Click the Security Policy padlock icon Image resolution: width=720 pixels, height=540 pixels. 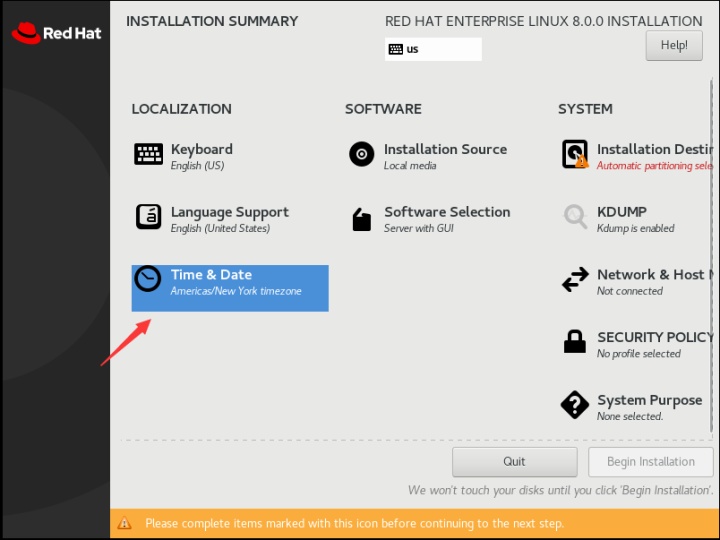click(574, 342)
